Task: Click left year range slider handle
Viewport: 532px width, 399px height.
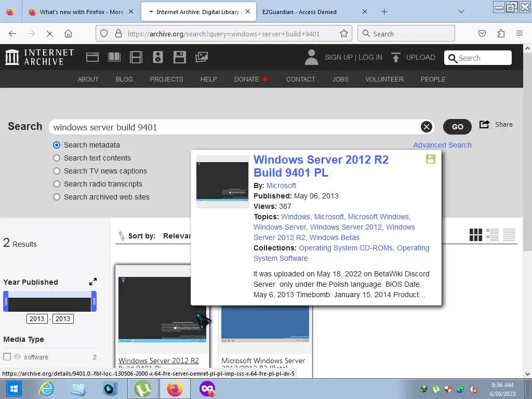Action: pyautogui.click(x=6, y=301)
